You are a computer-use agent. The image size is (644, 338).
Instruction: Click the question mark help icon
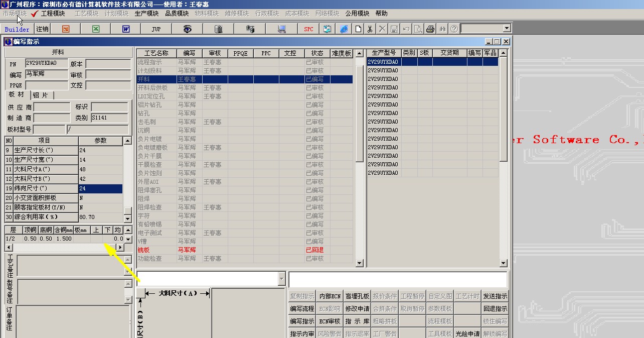[454, 29]
